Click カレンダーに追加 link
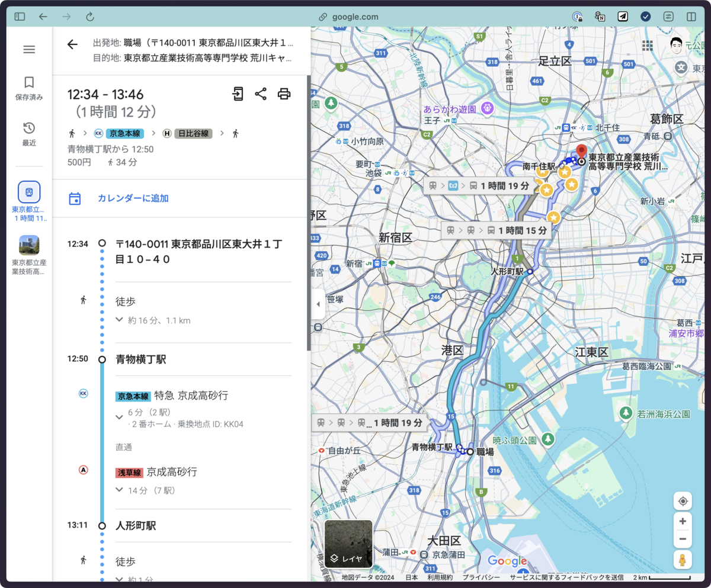The image size is (711, 588). click(133, 198)
